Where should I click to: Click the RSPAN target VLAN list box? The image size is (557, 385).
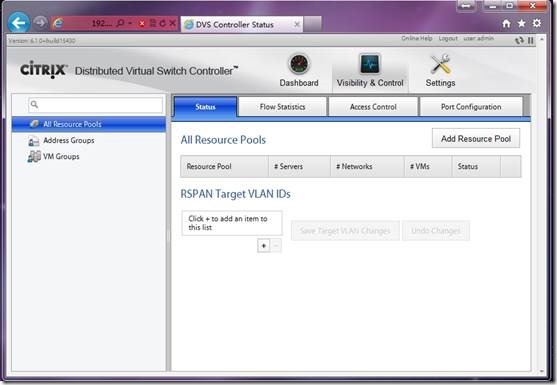coord(232,223)
